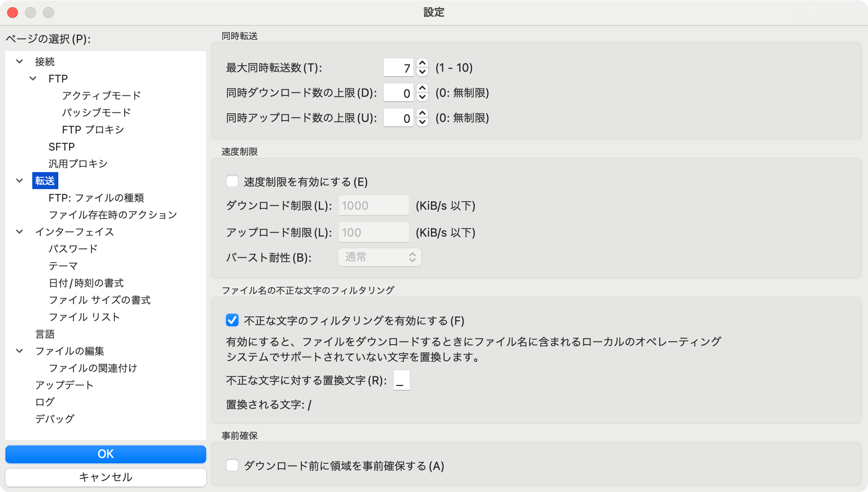
Task: Open the パッシブモード settings page
Action: (96, 112)
